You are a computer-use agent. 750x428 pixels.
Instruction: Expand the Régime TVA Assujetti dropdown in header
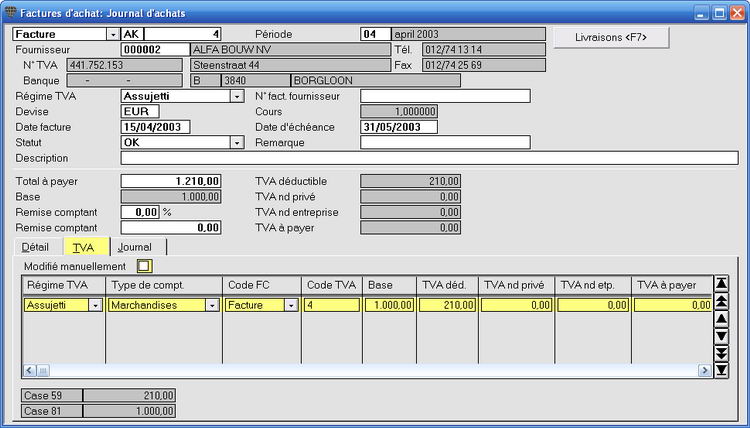[237, 96]
